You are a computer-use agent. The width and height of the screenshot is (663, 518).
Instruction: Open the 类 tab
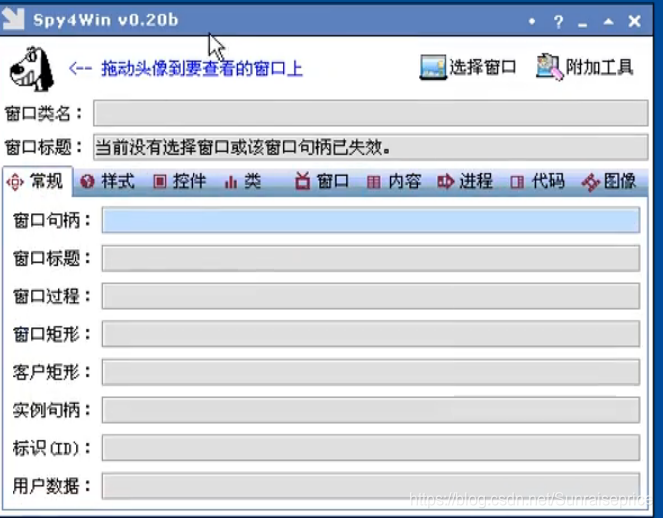click(243, 182)
